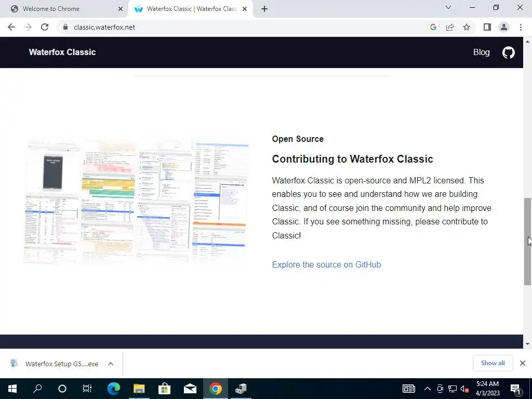This screenshot has height=399, width=532.
Task: Close the Welcome to Chrome tab
Action: pos(121,9)
